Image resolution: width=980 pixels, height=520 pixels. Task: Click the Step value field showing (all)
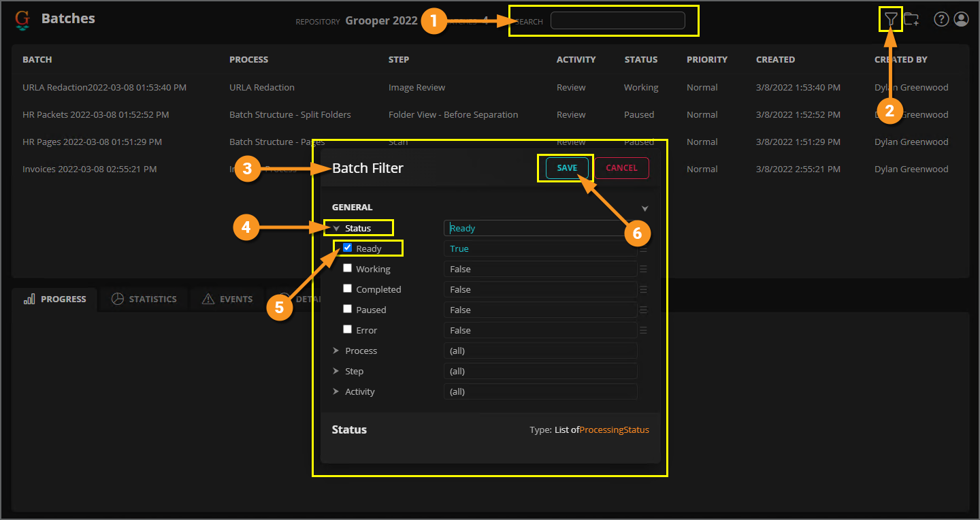(540, 371)
